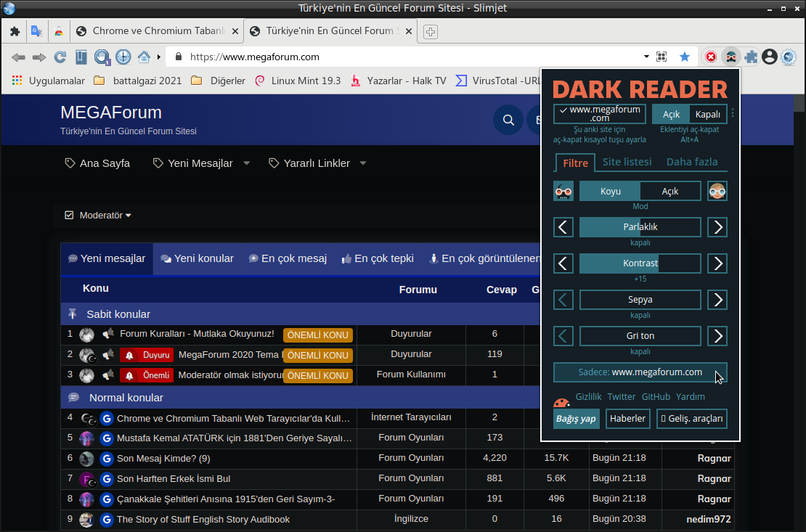This screenshot has height=532, width=806.
Task: Click the QR code icon in address bar
Action: click(662, 57)
